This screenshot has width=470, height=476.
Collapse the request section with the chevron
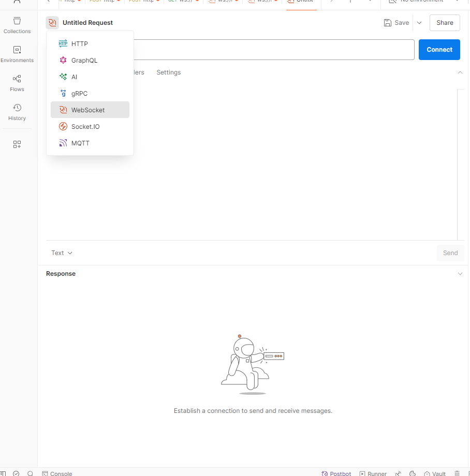click(460, 72)
